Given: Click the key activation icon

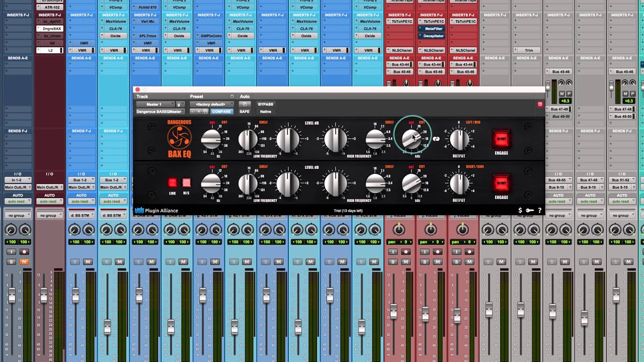Looking at the screenshot, I should tap(529, 211).
